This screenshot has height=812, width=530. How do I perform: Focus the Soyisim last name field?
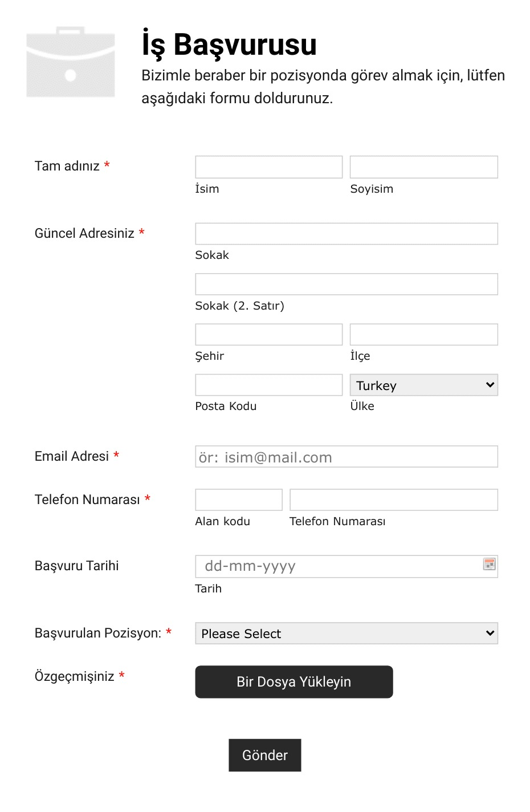coord(423,167)
